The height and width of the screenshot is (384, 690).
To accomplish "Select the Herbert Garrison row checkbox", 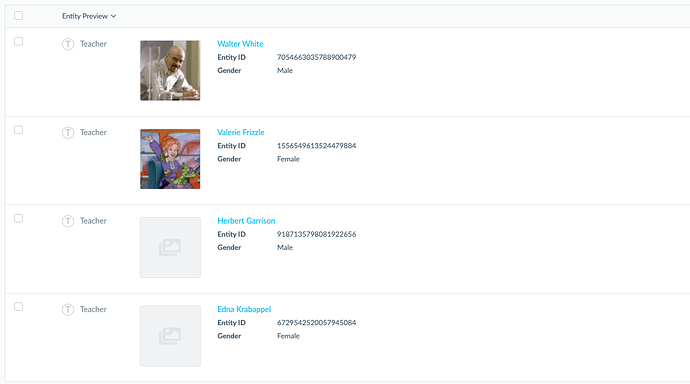I will 18,219.
